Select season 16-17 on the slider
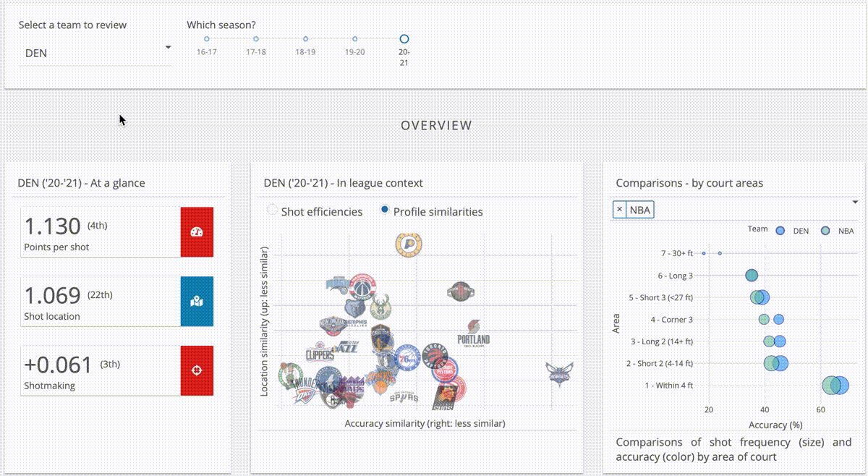 (207, 39)
